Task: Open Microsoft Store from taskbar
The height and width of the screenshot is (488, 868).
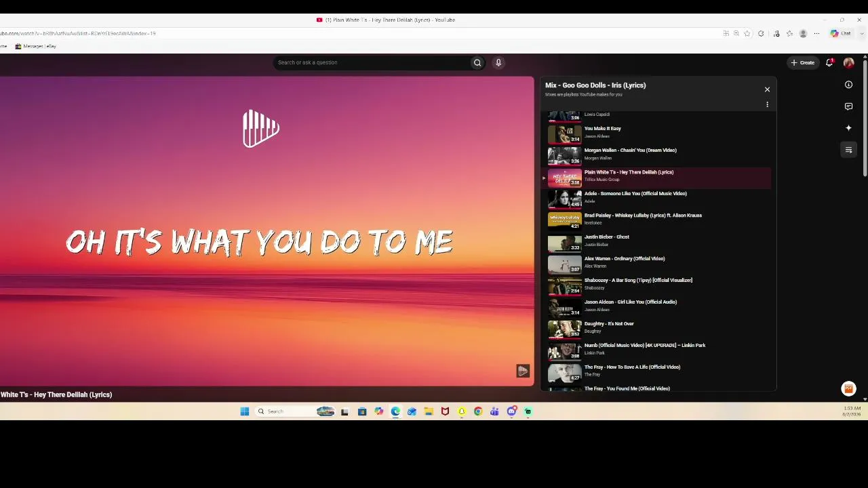Action: (362, 411)
